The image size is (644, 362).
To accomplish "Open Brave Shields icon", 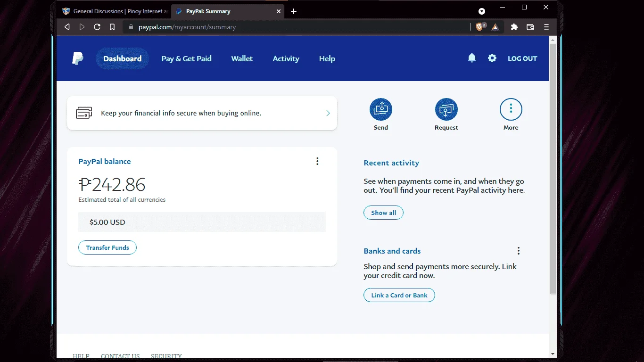I will click(480, 27).
